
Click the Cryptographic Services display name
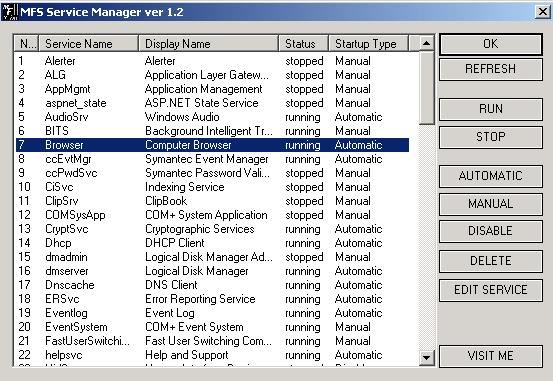(200, 229)
